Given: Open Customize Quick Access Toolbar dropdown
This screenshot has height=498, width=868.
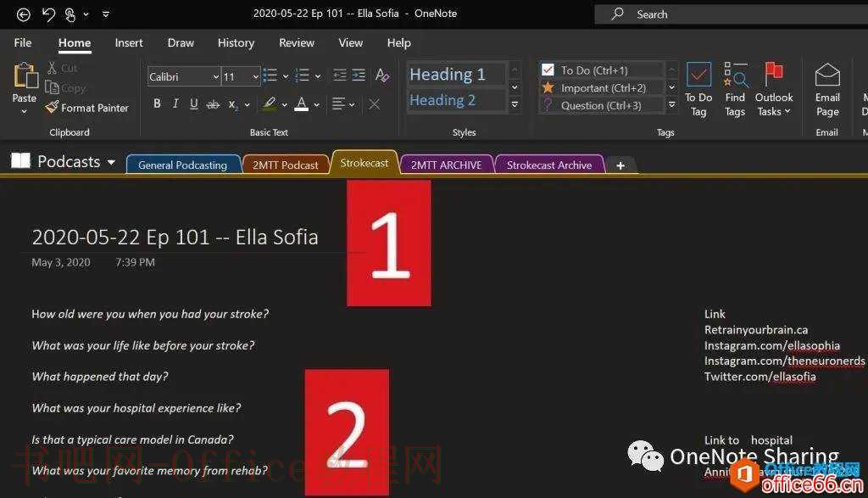Looking at the screenshot, I should point(106,14).
